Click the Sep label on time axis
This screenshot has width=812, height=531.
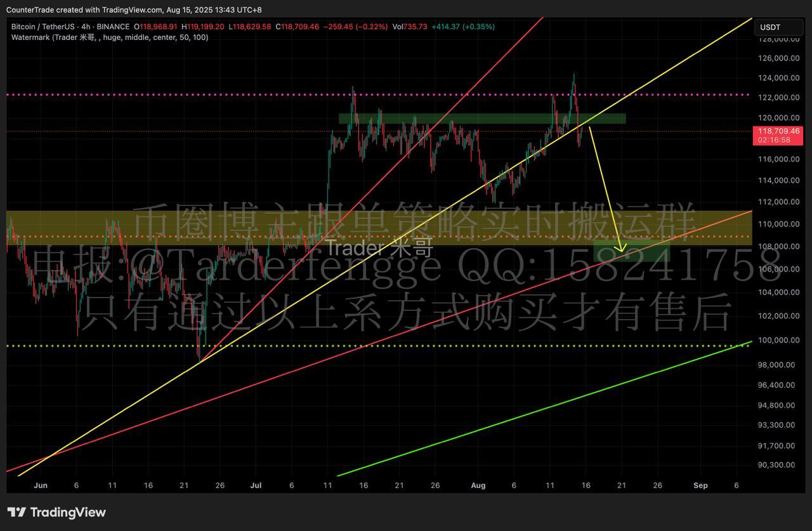click(700, 485)
